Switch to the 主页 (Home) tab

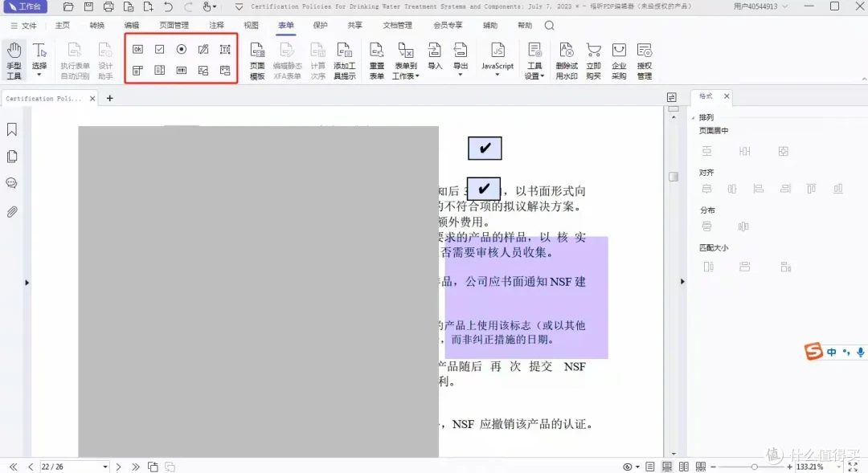pos(63,26)
